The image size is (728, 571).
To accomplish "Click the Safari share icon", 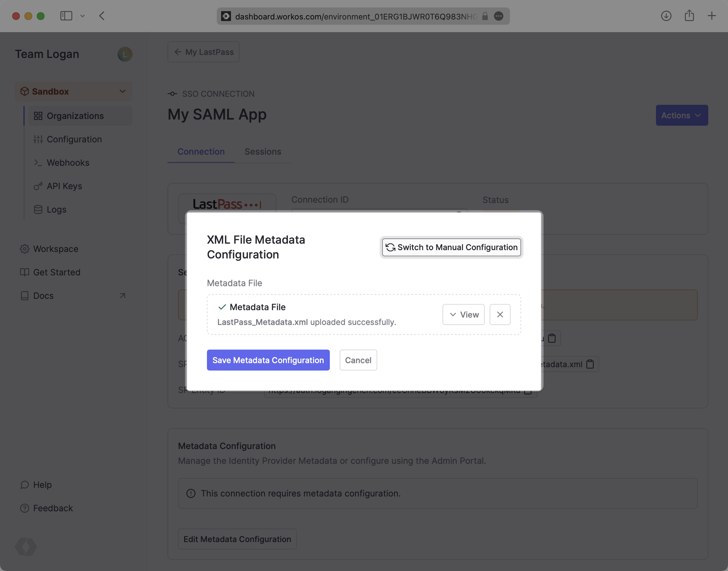I will tap(689, 16).
